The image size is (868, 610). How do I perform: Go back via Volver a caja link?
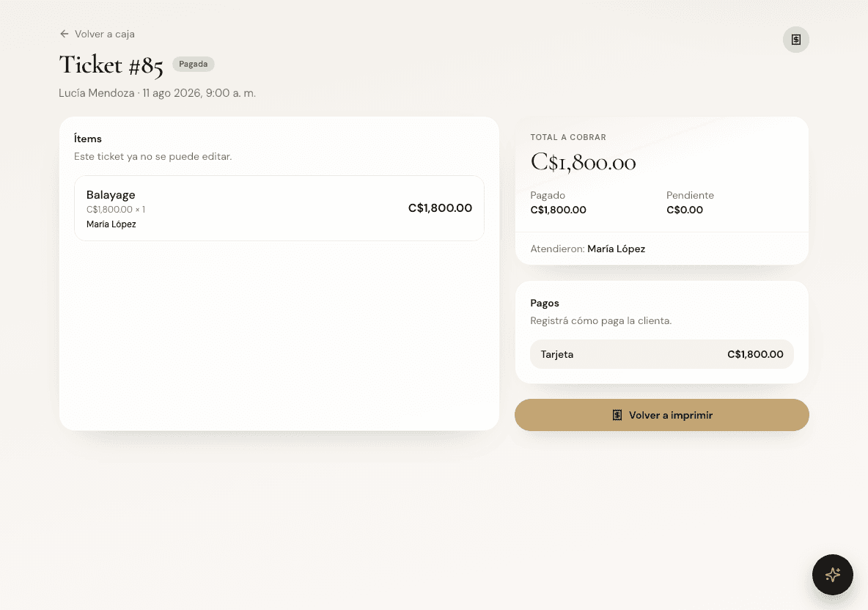point(97,34)
